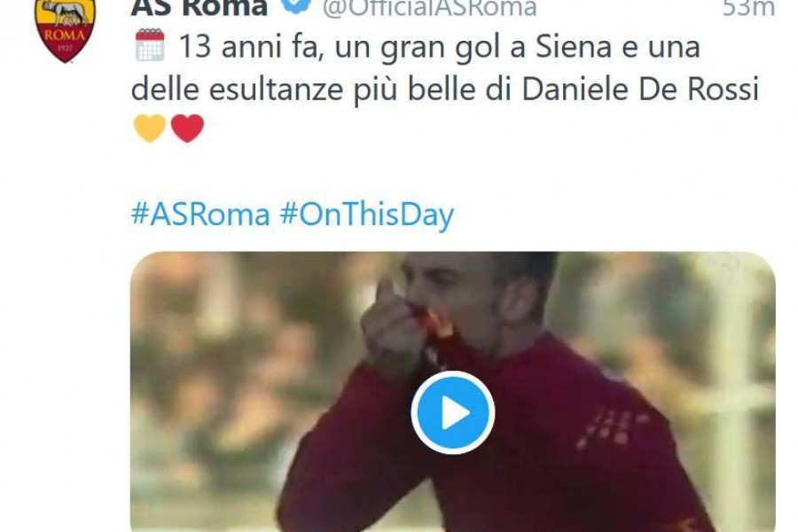Click the word 'Siena' in the tweet
The height and width of the screenshot is (532, 798).
point(573,46)
